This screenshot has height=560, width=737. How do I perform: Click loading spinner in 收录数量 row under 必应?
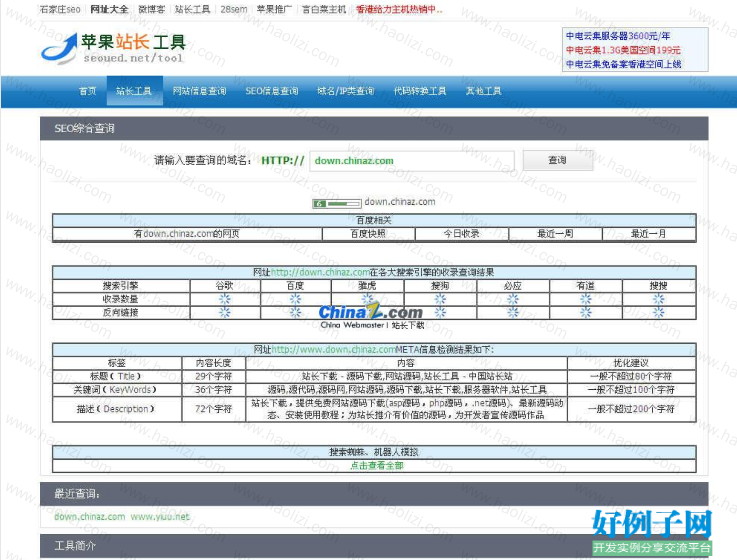tap(513, 299)
